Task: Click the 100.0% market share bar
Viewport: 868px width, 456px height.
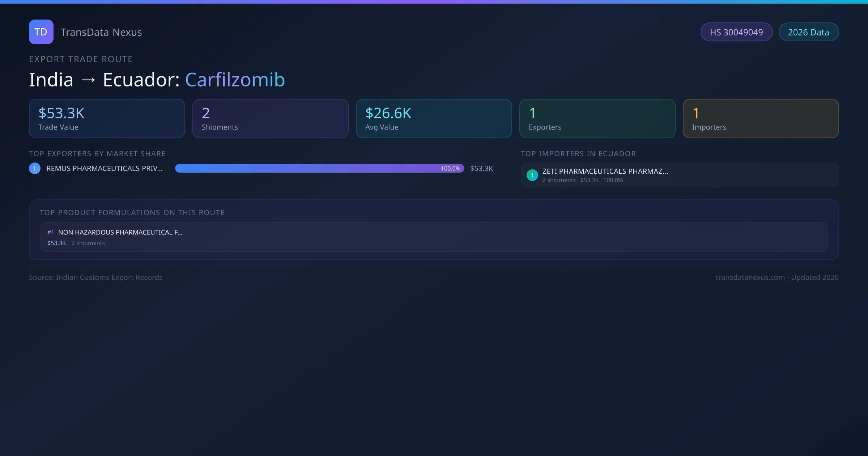Action: coord(319,168)
